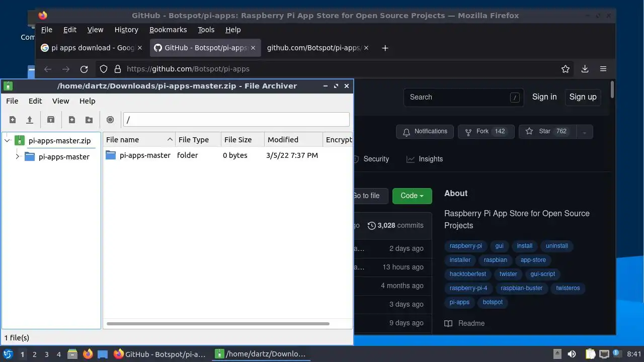
Task: Open a new Firefox tab with plus icon
Action: [385, 48]
